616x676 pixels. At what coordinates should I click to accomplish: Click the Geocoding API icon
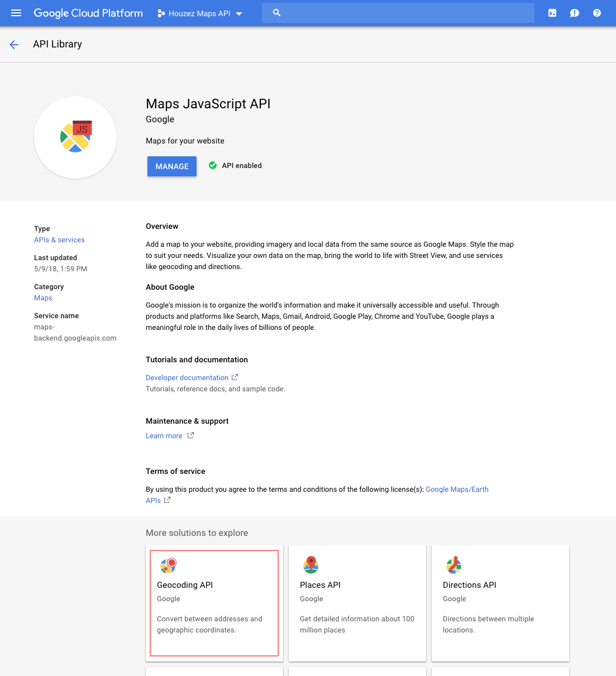tap(168, 565)
